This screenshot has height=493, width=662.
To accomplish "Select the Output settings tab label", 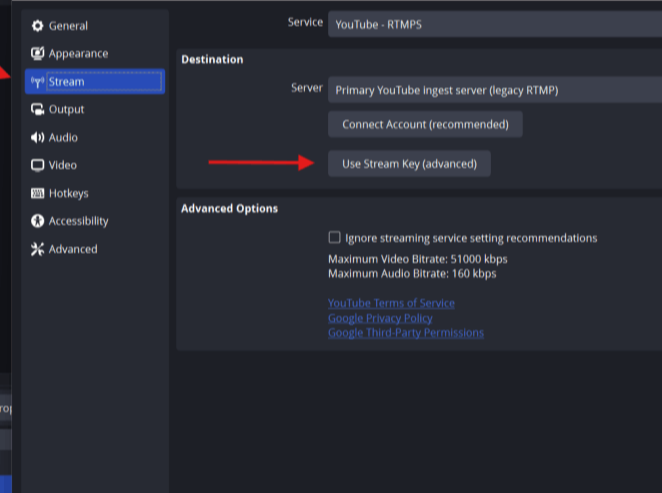I will tap(66, 109).
